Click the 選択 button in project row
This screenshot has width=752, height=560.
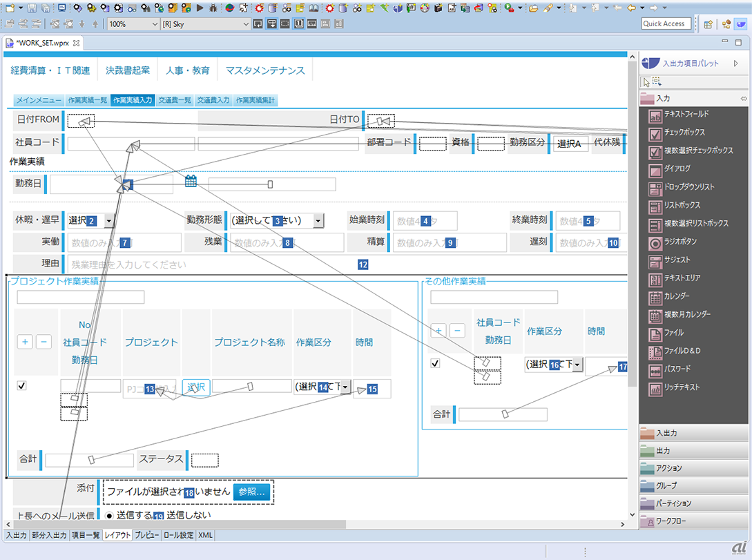pos(196,387)
